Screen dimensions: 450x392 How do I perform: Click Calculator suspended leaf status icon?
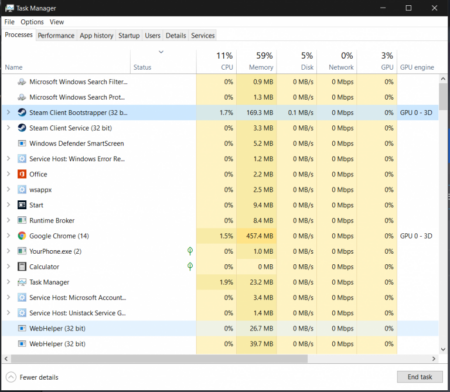coord(190,266)
